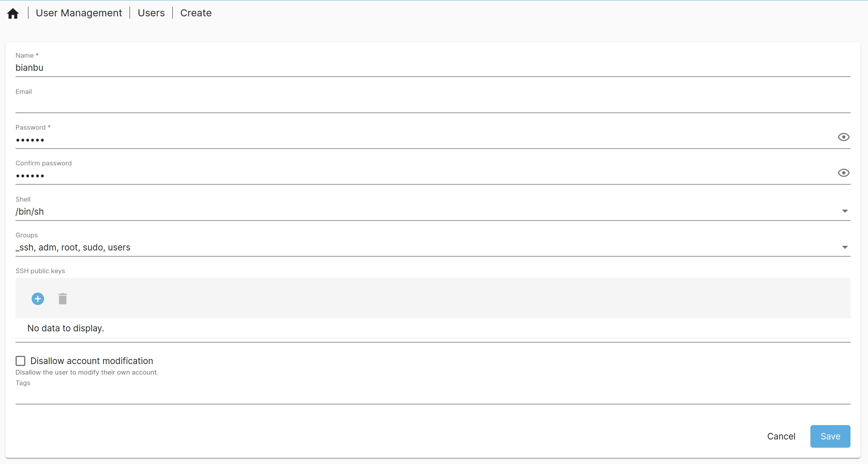The image size is (868, 464).
Task: Cancel user creation
Action: pyautogui.click(x=781, y=436)
